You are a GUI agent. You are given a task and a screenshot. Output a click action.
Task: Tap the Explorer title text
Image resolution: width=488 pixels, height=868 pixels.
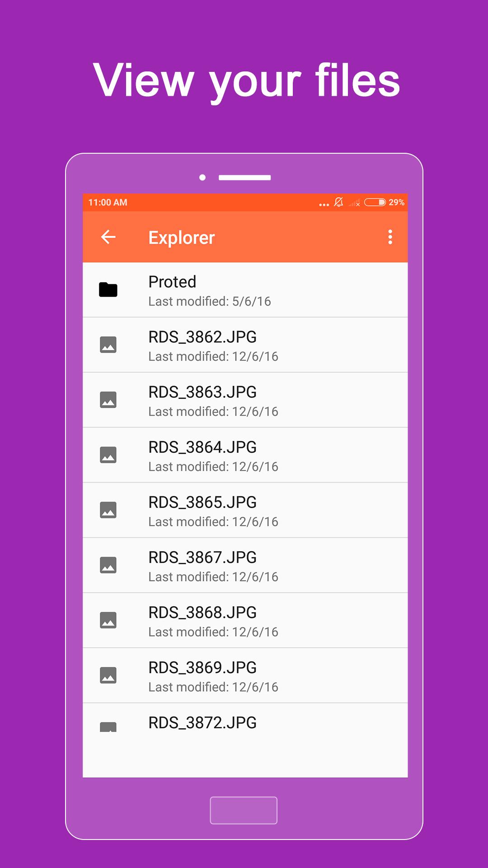click(181, 238)
